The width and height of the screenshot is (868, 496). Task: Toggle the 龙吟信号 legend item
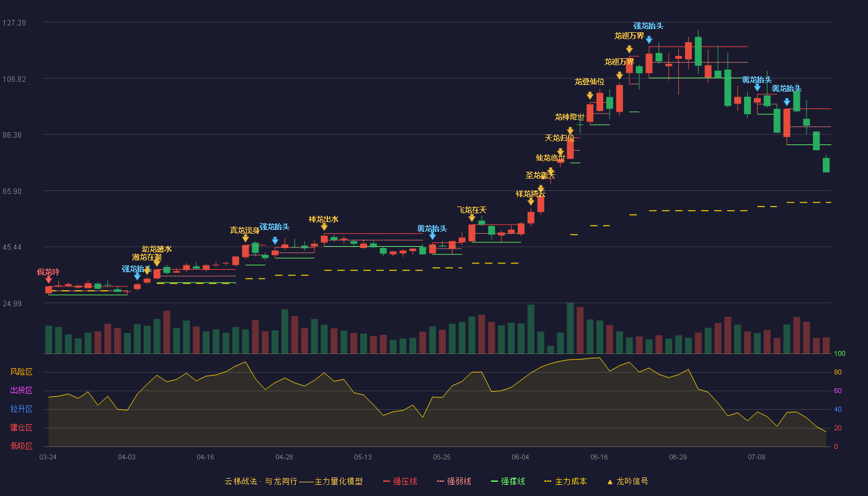tap(627, 481)
